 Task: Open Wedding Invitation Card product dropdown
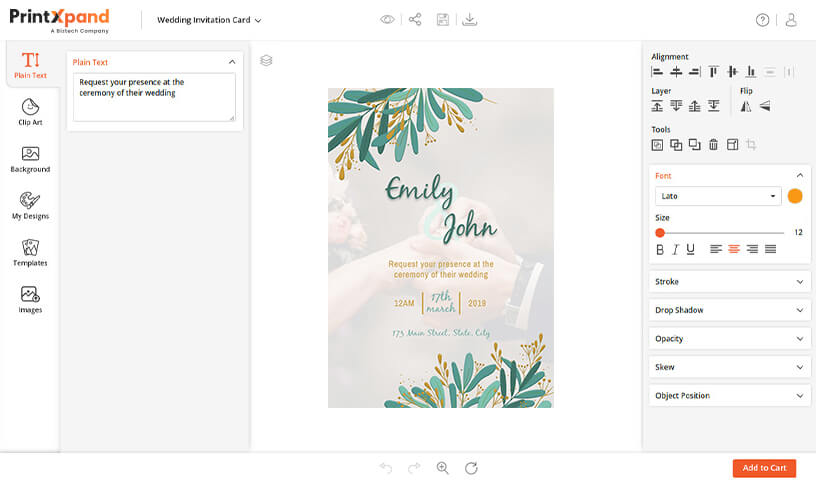pos(209,20)
